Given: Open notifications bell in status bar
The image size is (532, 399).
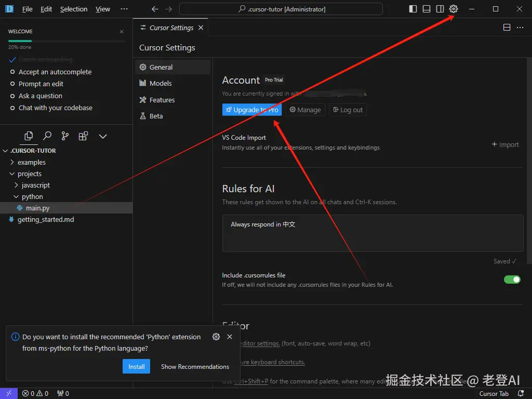Looking at the screenshot, I should (521, 393).
